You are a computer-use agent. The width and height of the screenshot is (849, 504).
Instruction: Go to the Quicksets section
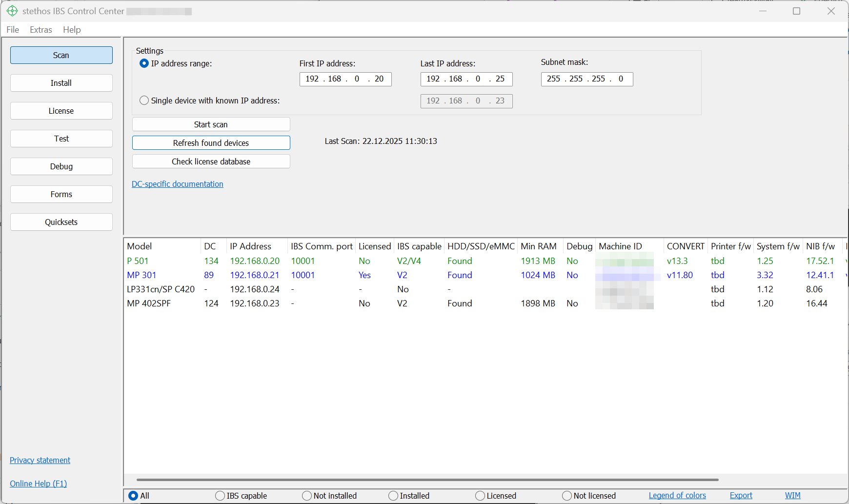click(61, 222)
